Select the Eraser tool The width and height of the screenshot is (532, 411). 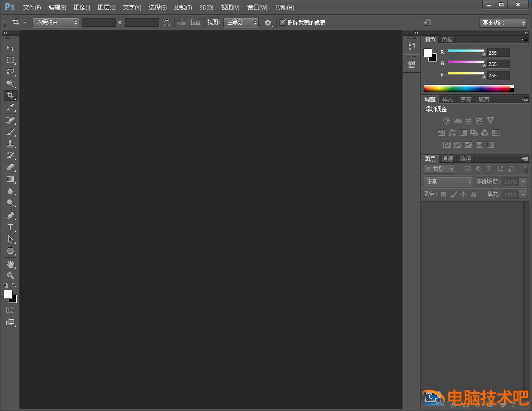click(x=10, y=167)
